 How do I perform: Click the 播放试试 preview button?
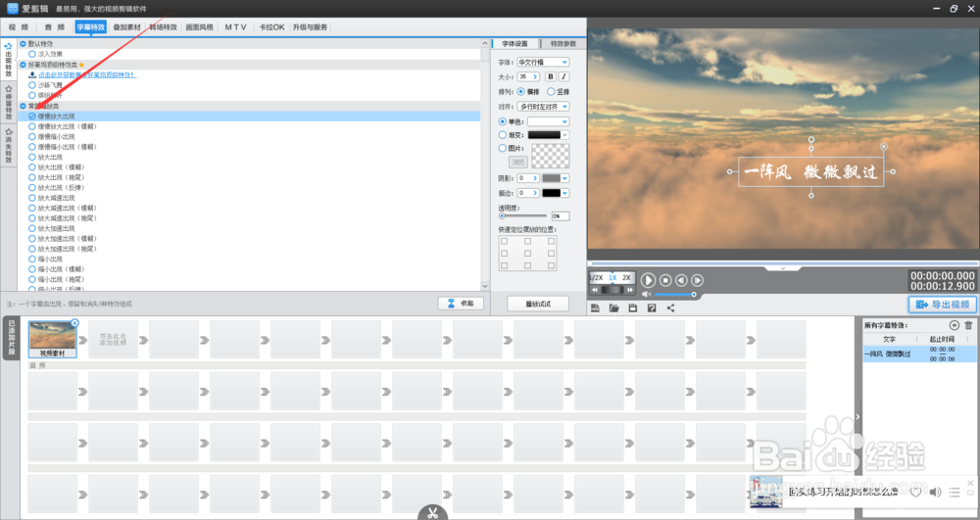(x=537, y=304)
